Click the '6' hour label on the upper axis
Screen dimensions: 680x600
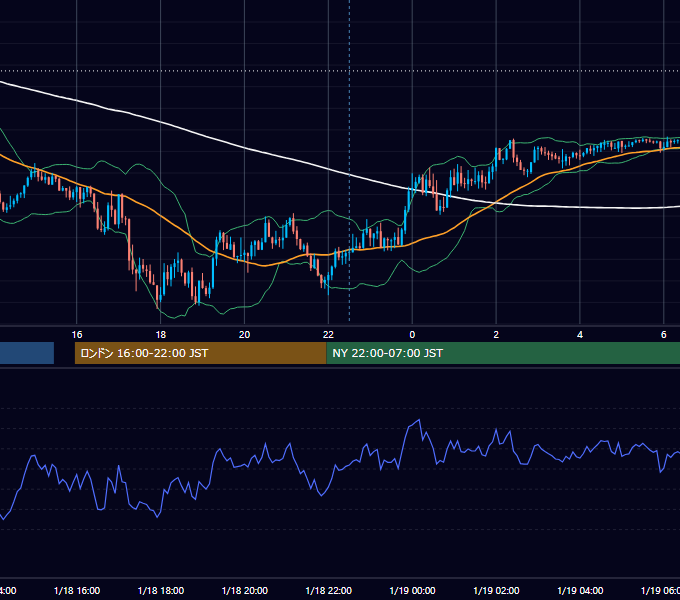[x=664, y=335]
